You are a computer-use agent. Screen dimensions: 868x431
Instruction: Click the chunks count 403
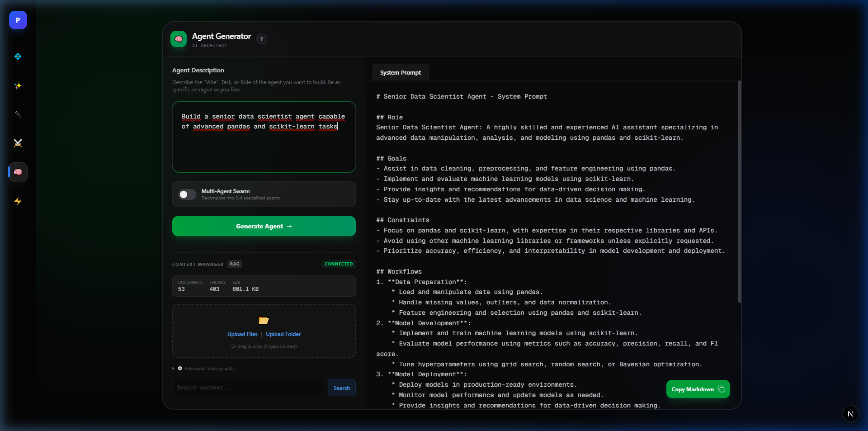214,289
